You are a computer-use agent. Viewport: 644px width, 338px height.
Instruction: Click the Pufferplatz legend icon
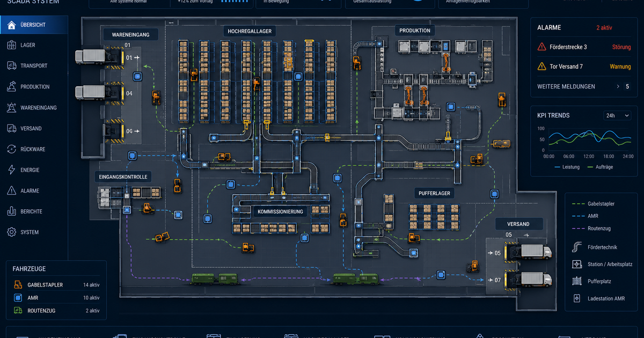[577, 281]
